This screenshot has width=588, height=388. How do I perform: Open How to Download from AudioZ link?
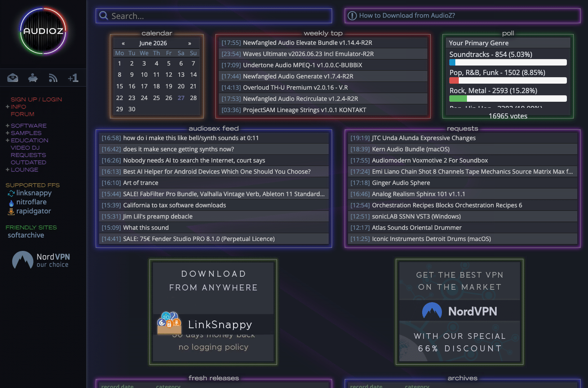coord(407,16)
